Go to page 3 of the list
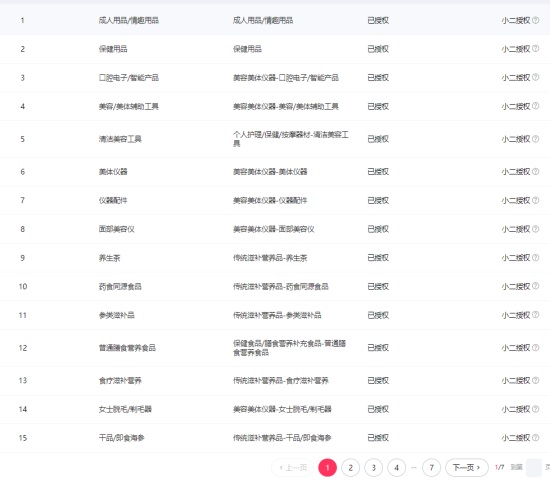The width and height of the screenshot is (550, 480). 374,468
